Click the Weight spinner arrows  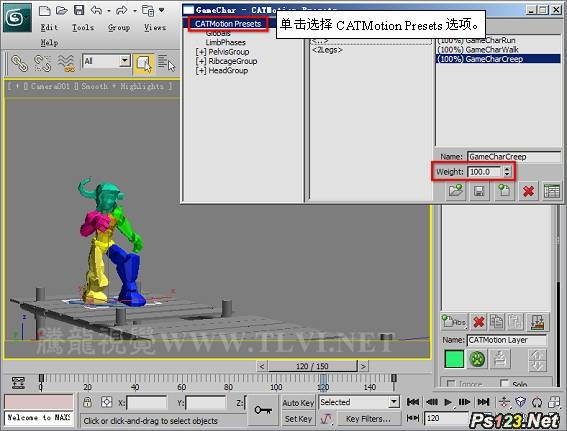[507, 172]
